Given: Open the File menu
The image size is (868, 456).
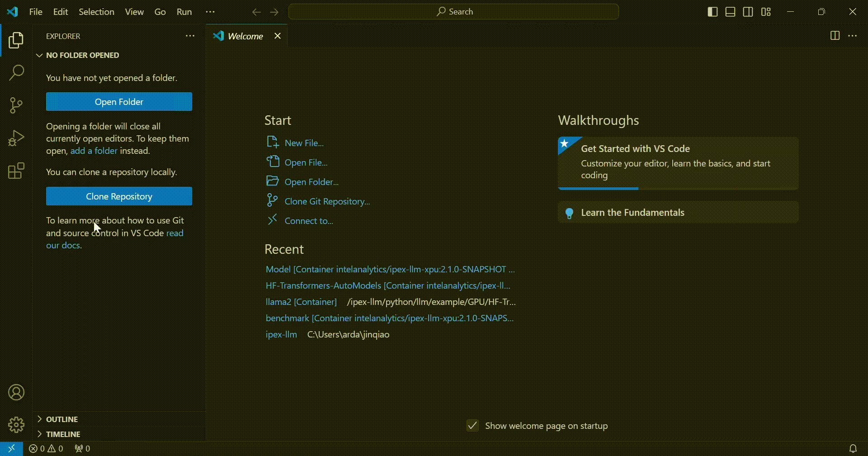Looking at the screenshot, I should (x=36, y=12).
